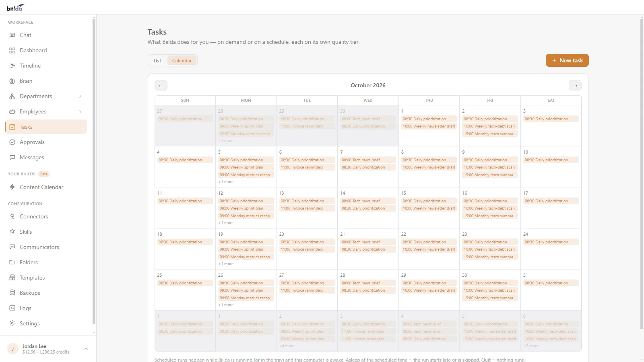Open 10:00 Weekly newsletter draft on October 1
This screenshot has width=644, height=362.
click(x=429, y=126)
